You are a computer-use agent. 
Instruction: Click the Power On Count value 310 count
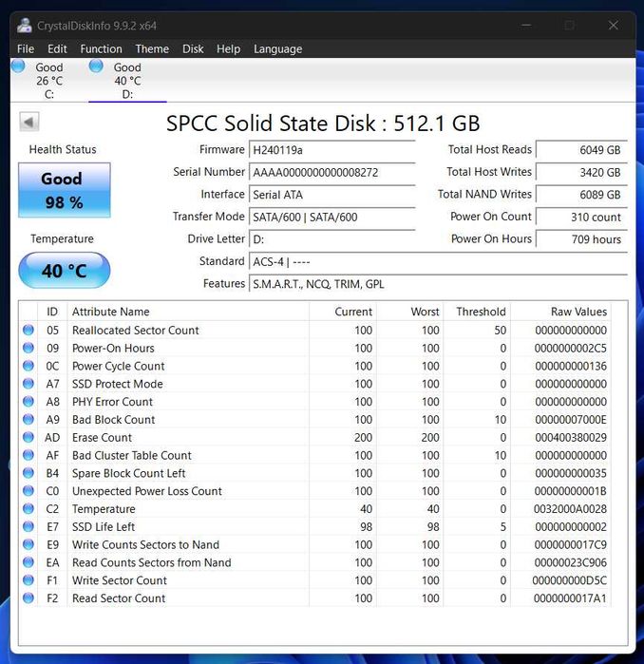click(581, 218)
